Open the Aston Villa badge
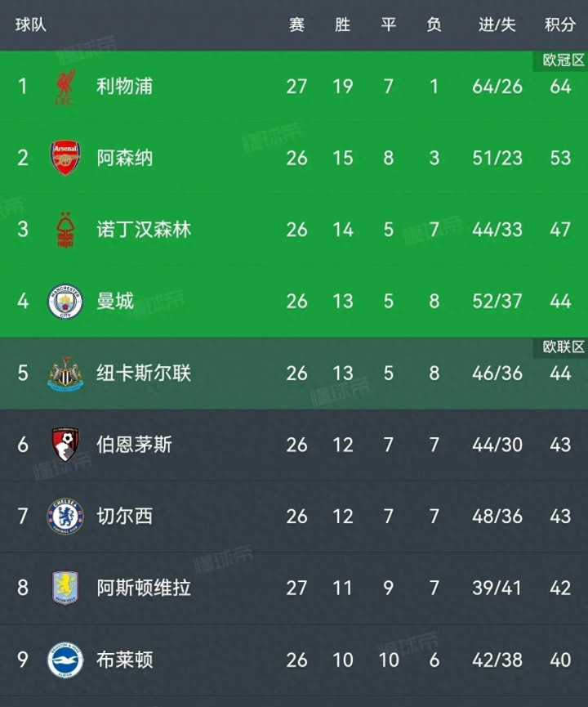This screenshot has width=588, height=707. 65,588
